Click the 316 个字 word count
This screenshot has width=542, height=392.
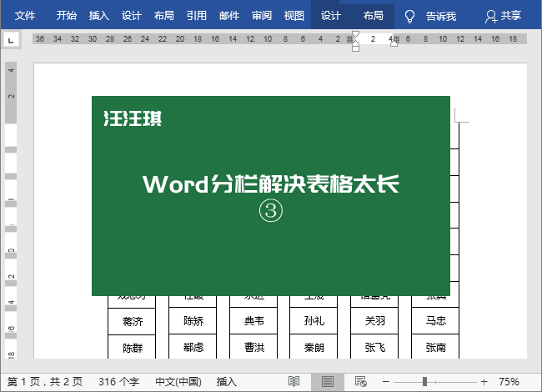(118, 381)
